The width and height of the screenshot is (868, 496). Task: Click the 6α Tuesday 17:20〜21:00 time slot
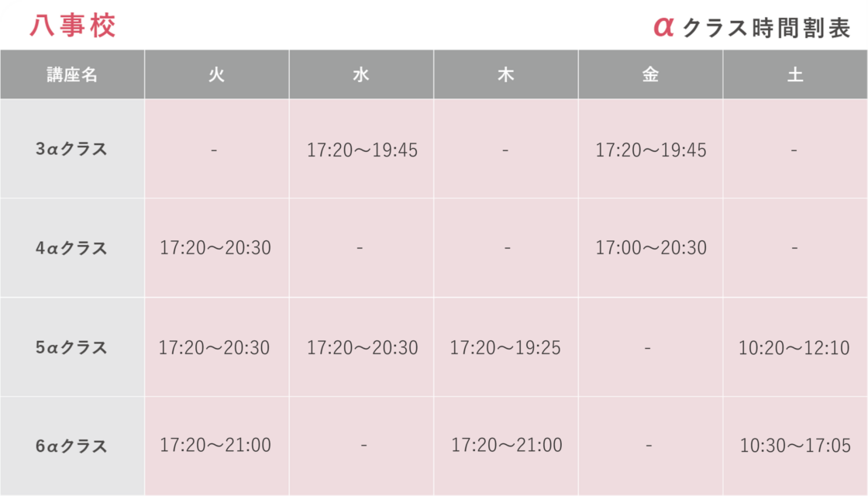tap(215, 446)
